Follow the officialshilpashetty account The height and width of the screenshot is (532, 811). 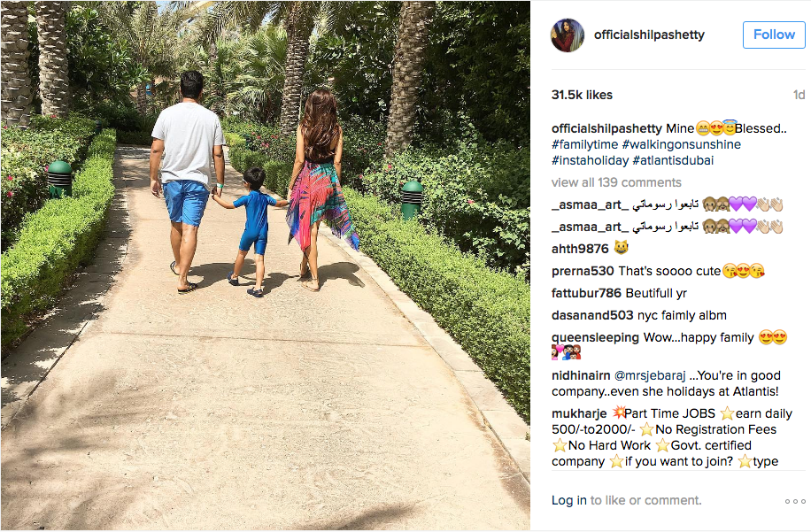coord(774,35)
